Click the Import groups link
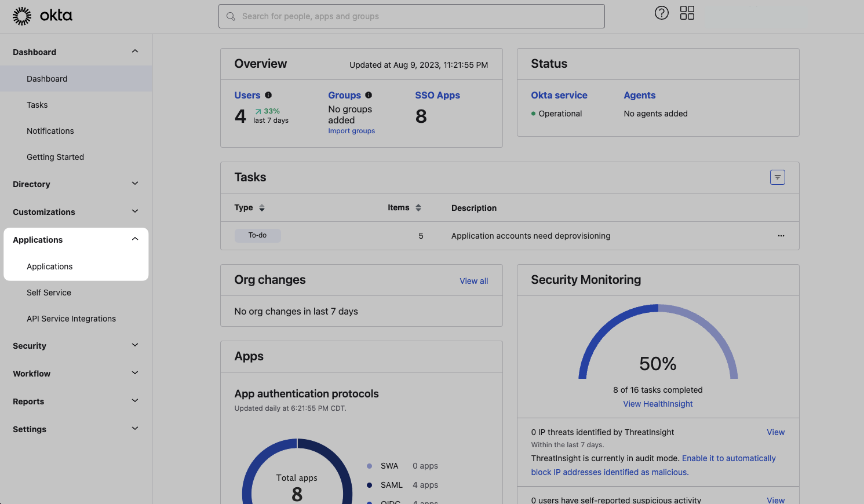The image size is (864, 504). tap(351, 131)
